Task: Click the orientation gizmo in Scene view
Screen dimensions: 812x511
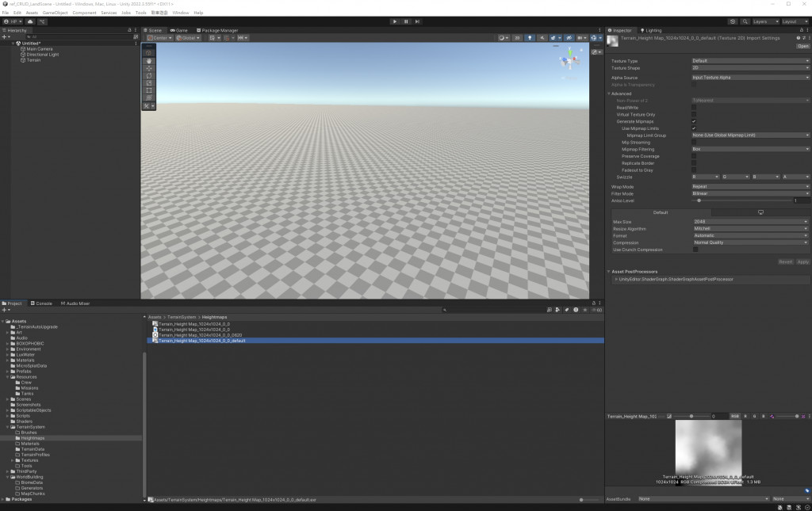Action: (569, 60)
